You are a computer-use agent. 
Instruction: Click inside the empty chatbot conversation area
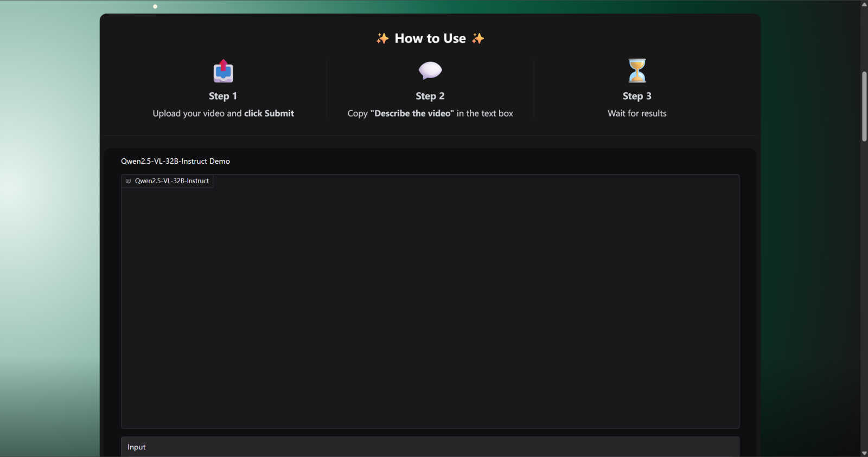tap(430, 301)
